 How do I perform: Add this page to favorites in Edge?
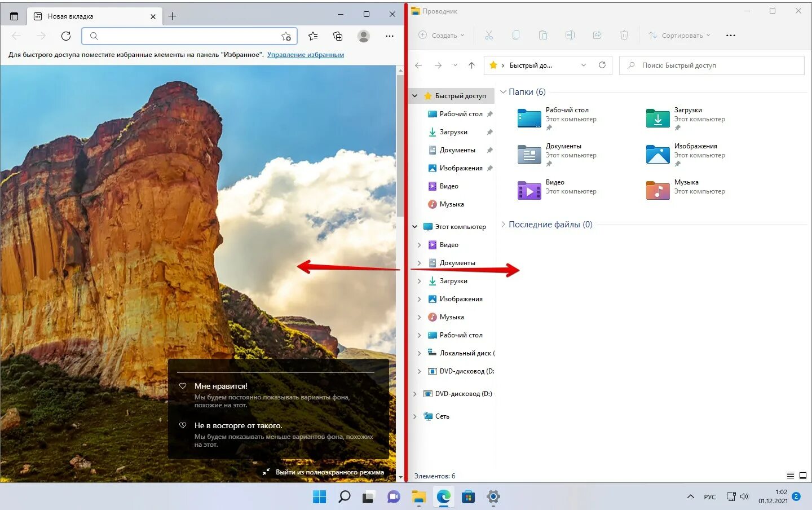(286, 37)
